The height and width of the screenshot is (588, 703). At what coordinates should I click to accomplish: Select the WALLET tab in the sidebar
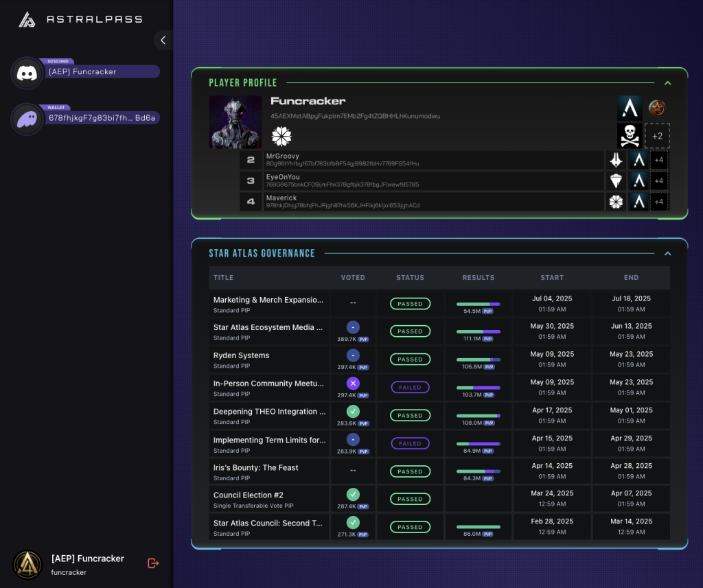56,107
